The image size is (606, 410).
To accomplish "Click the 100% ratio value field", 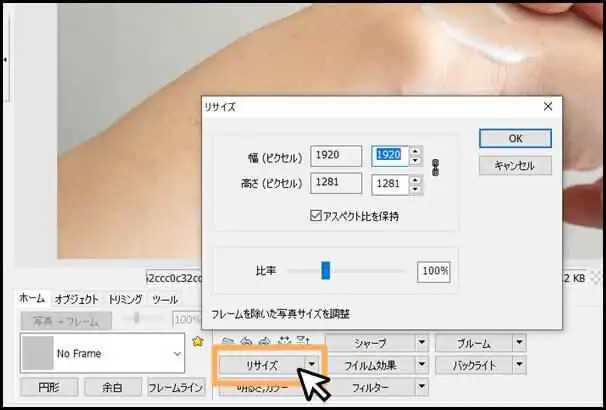I will coord(434,271).
